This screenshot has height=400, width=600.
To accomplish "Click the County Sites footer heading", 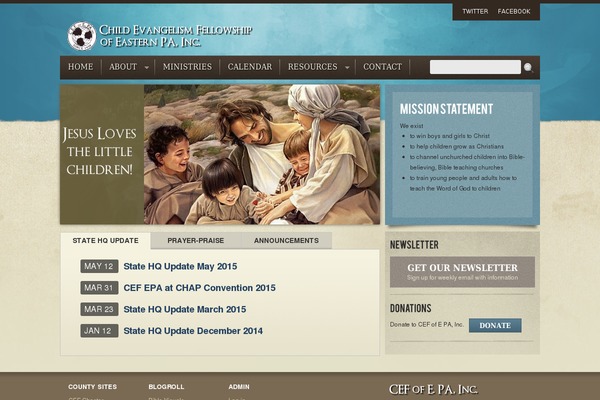I will [93, 387].
